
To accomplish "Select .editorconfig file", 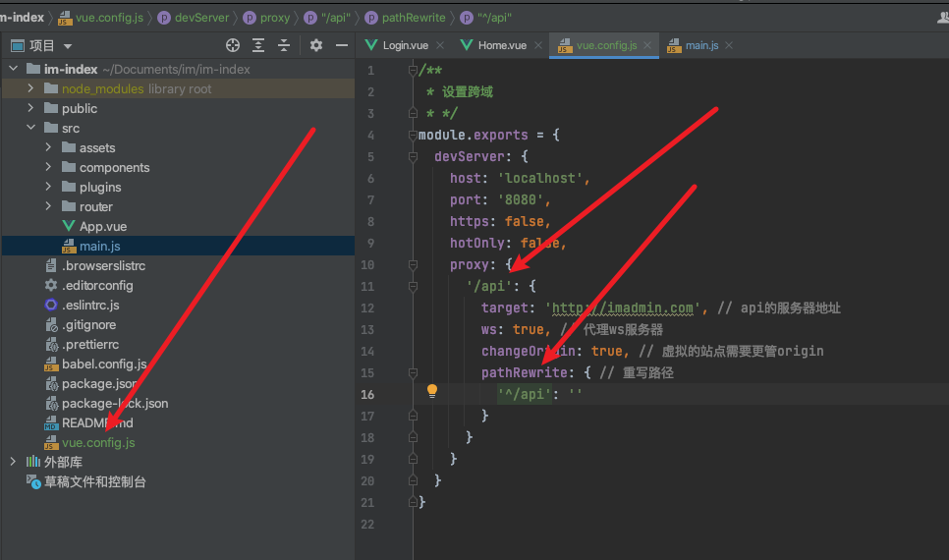I will (x=97, y=285).
